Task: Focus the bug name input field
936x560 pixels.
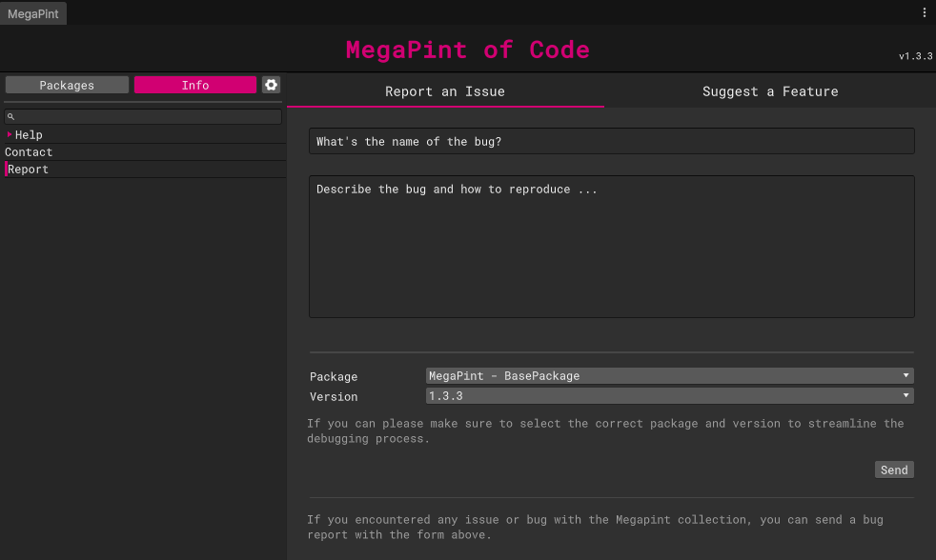Action: [x=611, y=142]
